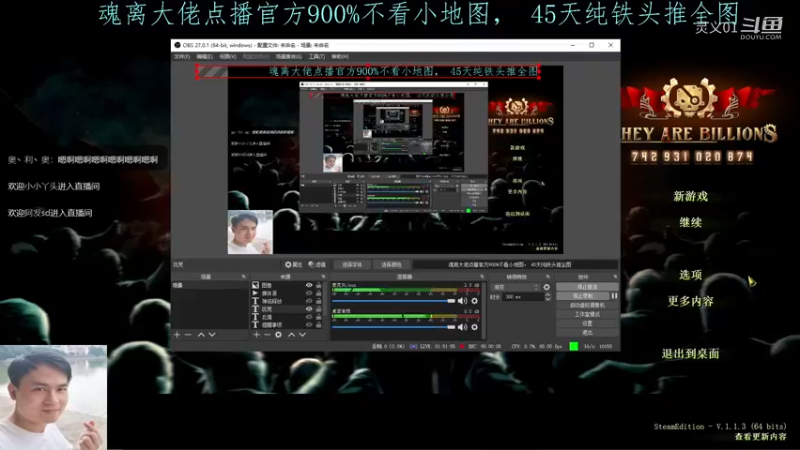Click the text content field in source toolbar
Screen dimensions: 800x450
point(515,265)
